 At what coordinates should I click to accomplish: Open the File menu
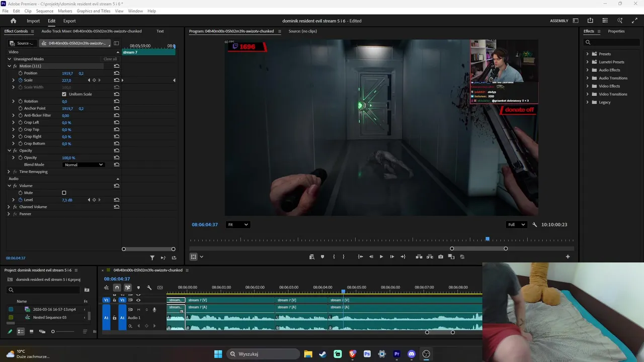click(6, 11)
